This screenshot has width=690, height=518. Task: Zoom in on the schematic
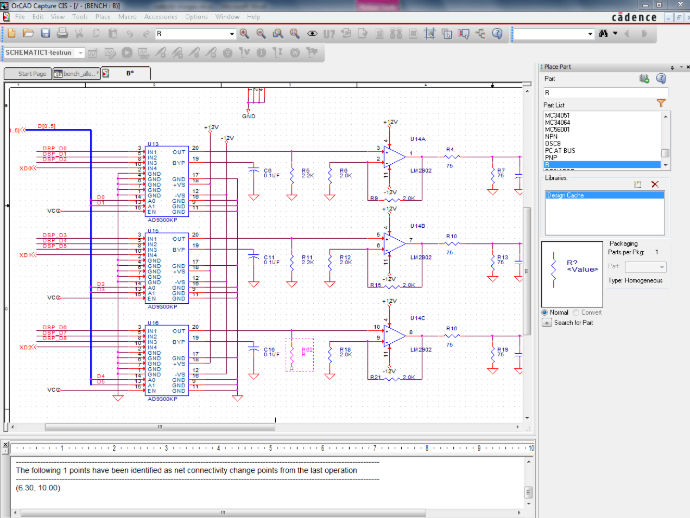[x=245, y=33]
